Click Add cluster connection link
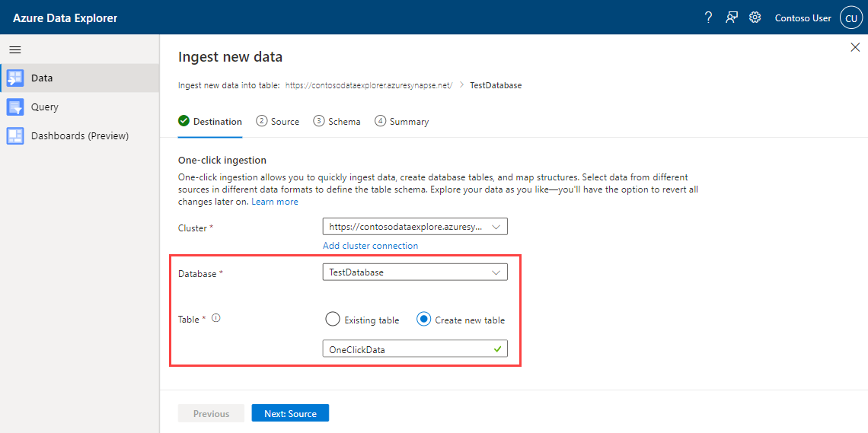The width and height of the screenshot is (868, 433). (370, 246)
